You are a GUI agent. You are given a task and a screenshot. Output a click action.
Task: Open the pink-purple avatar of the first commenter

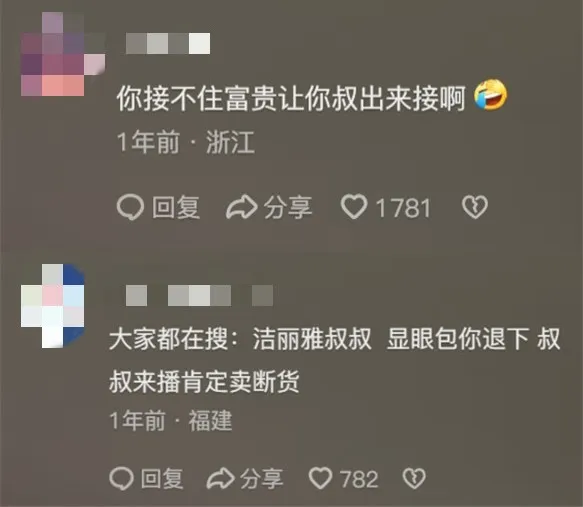click(x=63, y=54)
